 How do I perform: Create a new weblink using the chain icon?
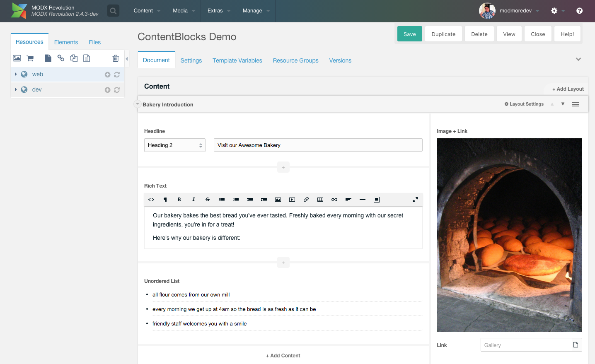point(61,58)
